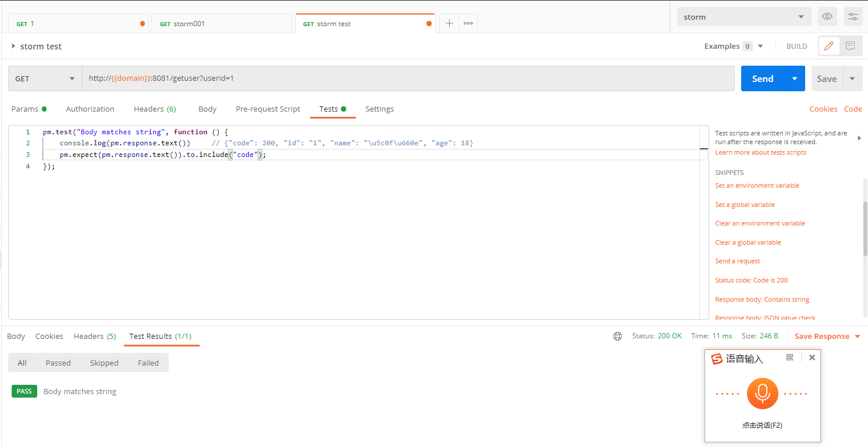Switch to the GET 1 request tab

(79, 24)
